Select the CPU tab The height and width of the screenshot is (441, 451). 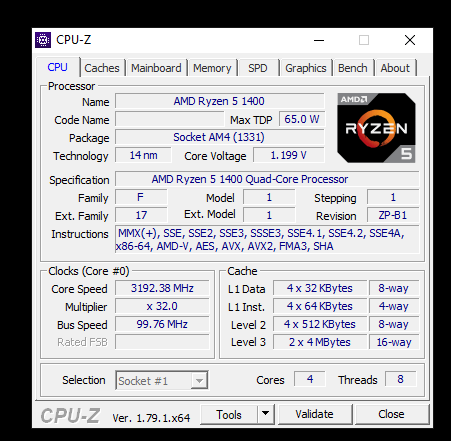pyautogui.click(x=57, y=67)
